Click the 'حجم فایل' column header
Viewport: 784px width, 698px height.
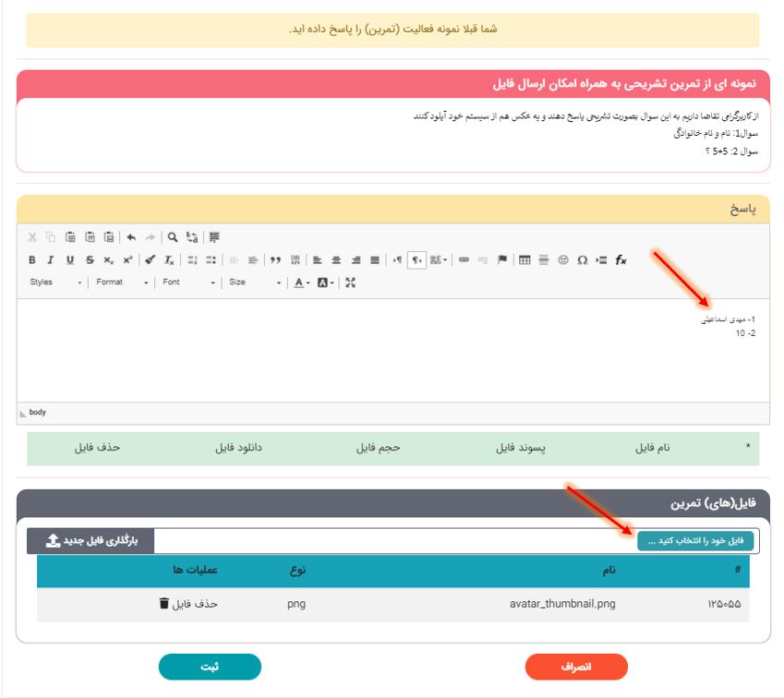378,448
